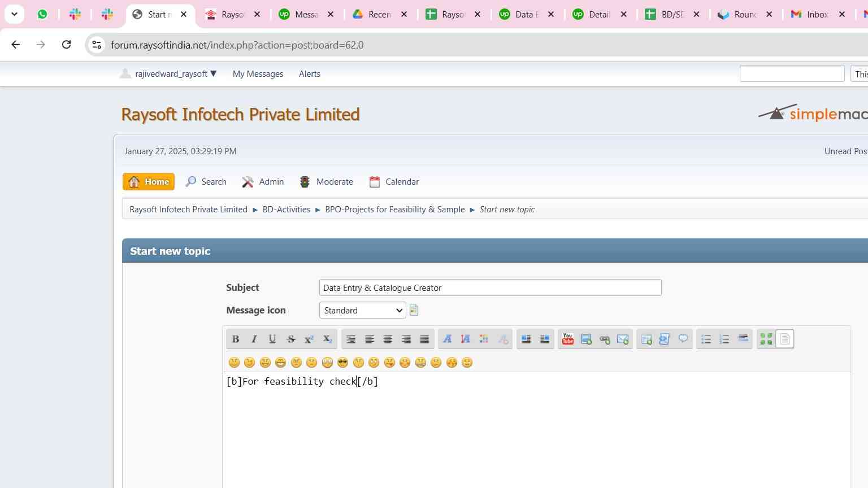868x488 pixels.
Task: Insert a code block
Action: click(665, 339)
